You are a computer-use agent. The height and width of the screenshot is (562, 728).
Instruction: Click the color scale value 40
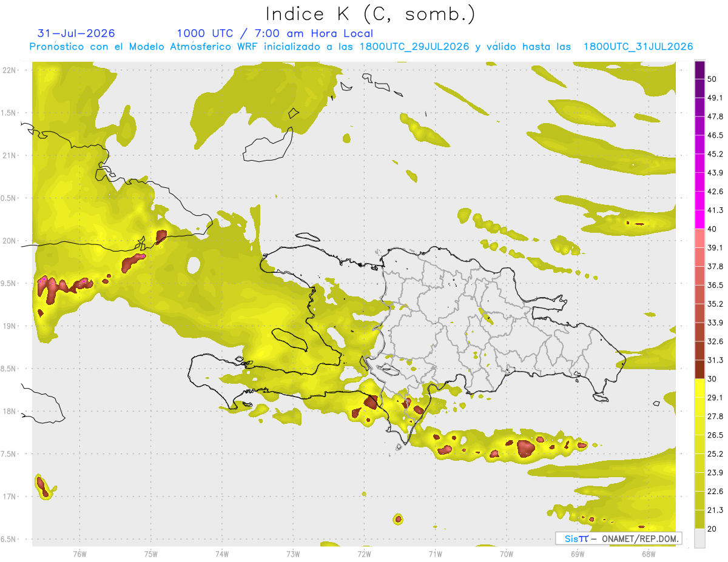pyautogui.click(x=712, y=229)
